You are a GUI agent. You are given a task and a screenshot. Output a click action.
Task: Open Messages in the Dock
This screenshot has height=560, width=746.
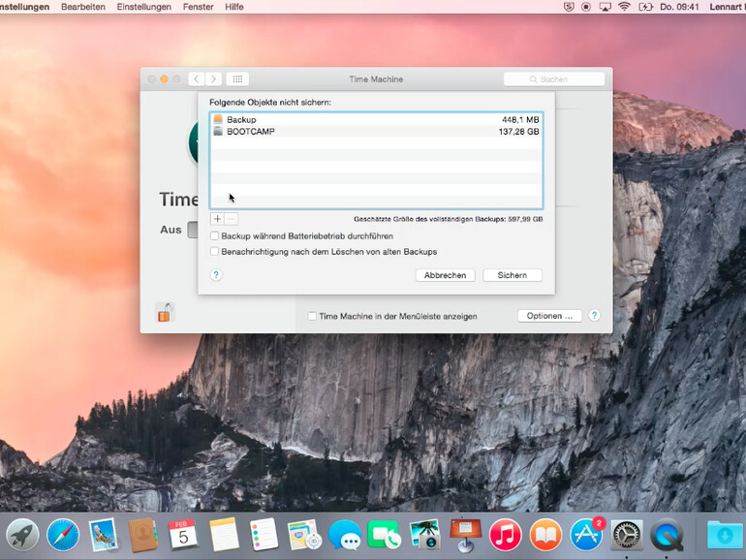tap(345, 535)
